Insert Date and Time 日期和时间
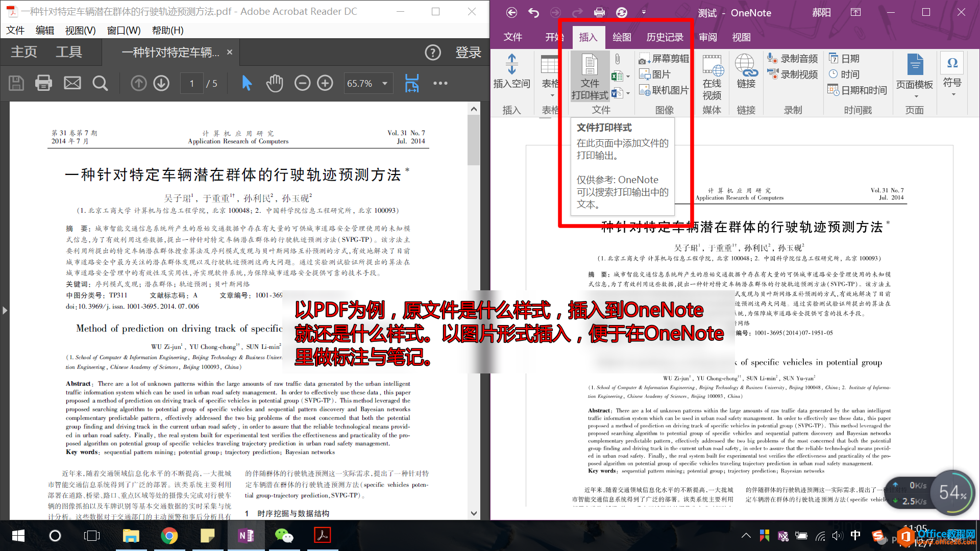Viewport: 980px width, 551px height. (857, 90)
